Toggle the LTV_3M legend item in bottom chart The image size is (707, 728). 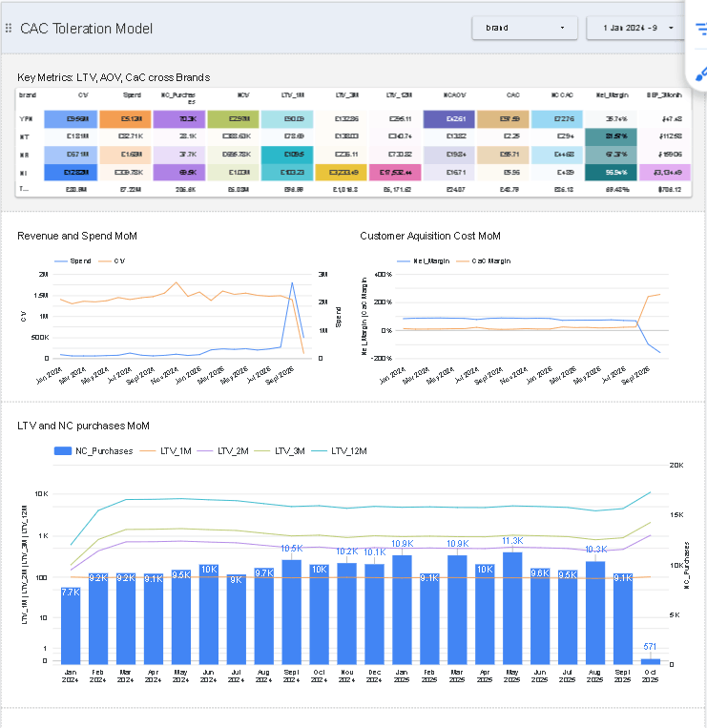[280, 450]
